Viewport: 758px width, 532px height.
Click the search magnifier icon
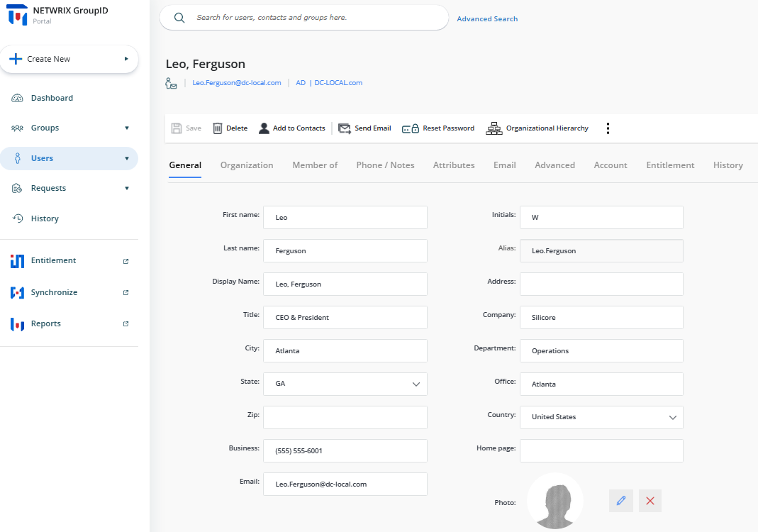pos(179,17)
